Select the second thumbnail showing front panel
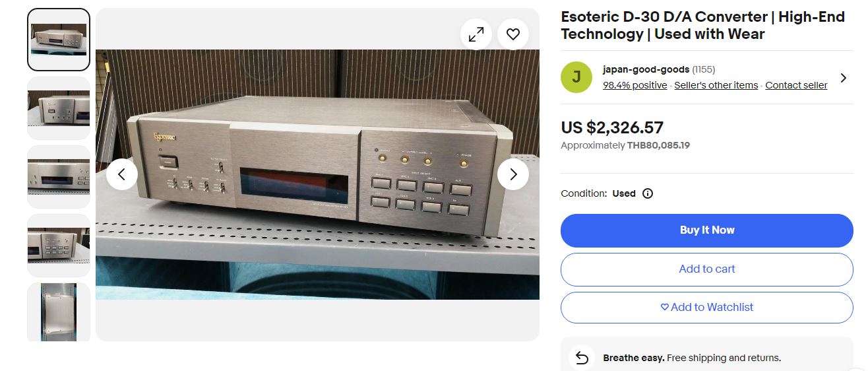 click(59, 108)
